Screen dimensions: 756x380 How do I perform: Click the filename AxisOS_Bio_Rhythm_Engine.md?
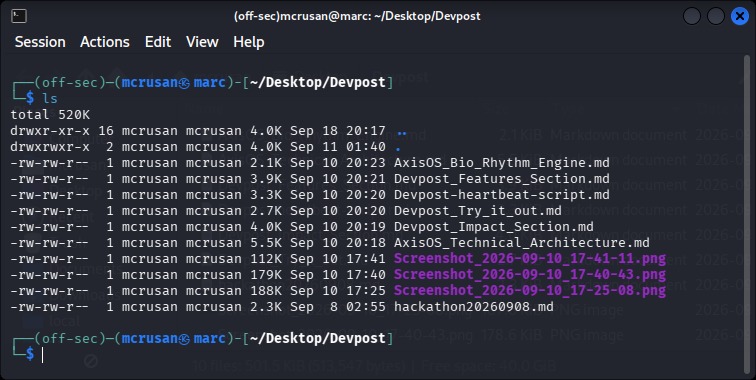[x=501, y=163]
